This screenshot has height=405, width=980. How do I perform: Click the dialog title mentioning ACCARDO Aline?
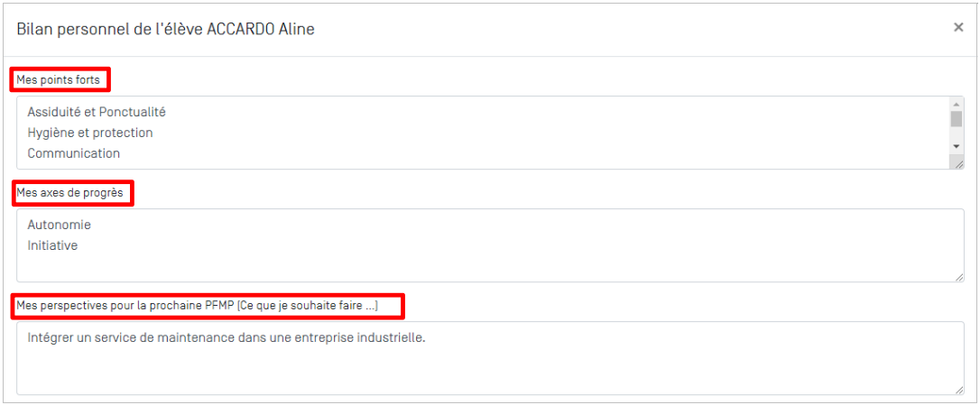pyautogui.click(x=165, y=29)
